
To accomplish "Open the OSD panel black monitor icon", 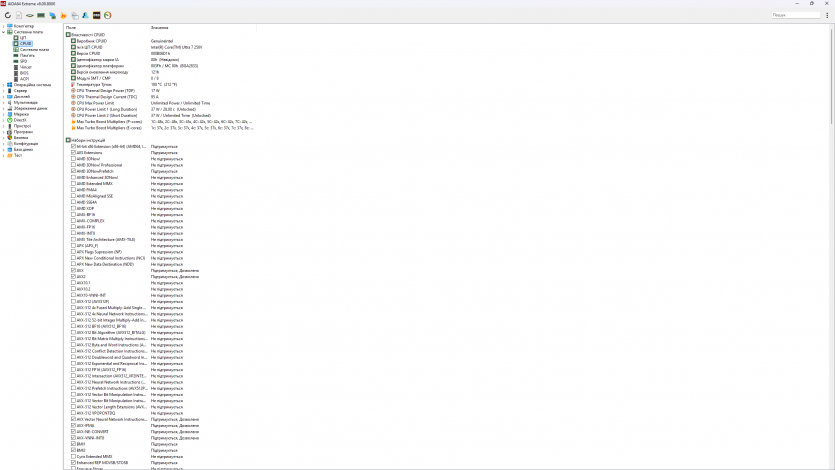I will click(x=96, y=15).
